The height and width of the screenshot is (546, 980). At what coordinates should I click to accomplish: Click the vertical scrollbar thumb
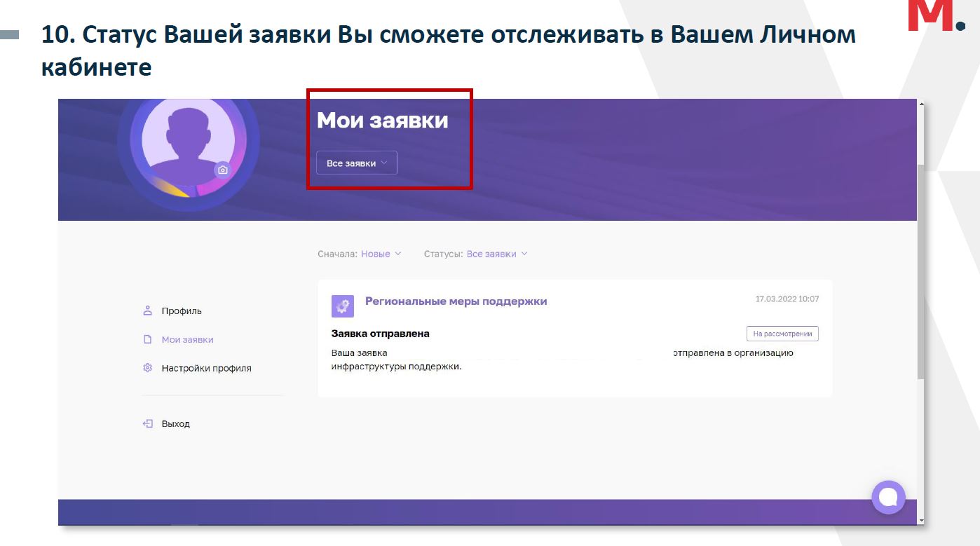[x=920, y=273]
